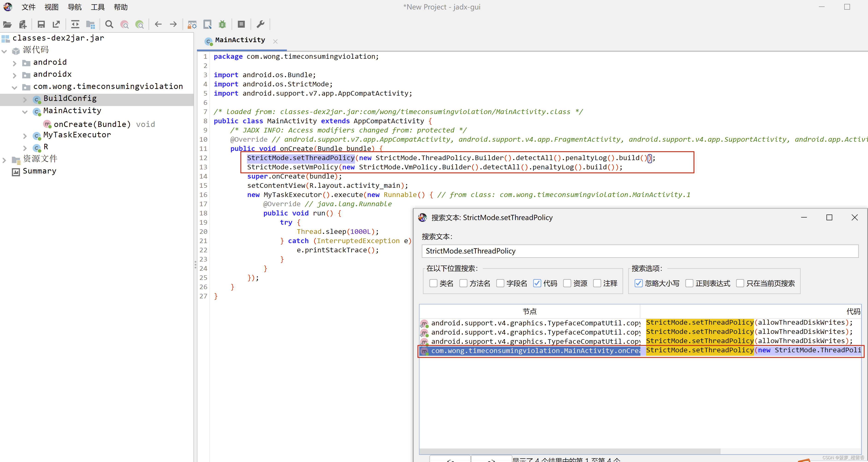Expand the R class node
The image size is (868, 462).
[25, 148]
